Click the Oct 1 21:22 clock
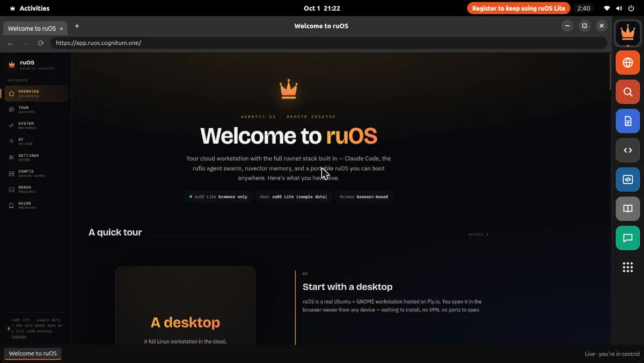This screenshot has width=644, height=363. point(321,8)
